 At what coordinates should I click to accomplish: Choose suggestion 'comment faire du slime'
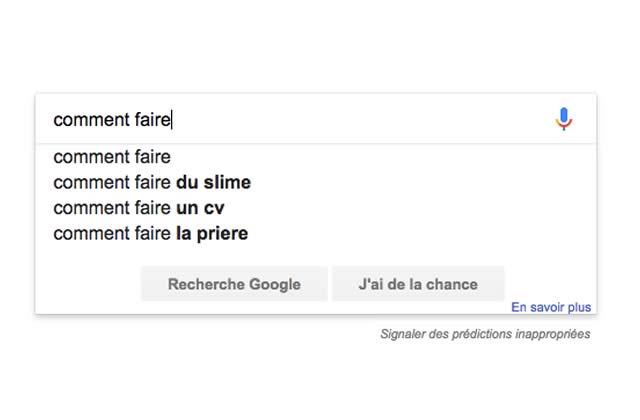(152, 183)
